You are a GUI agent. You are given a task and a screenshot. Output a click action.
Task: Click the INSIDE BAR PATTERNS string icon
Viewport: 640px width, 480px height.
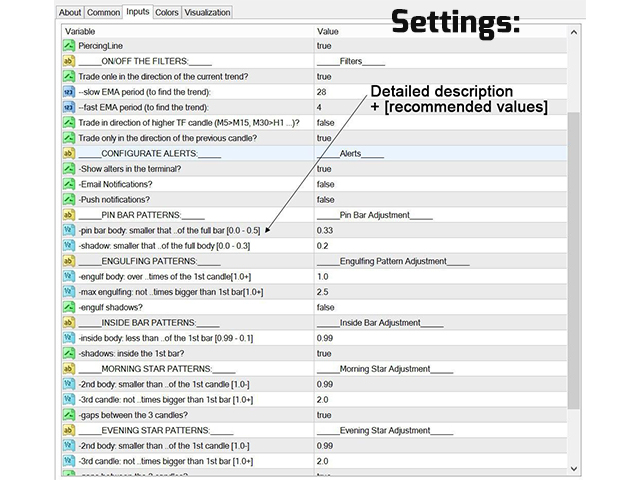pyautogui.click(x=69, y=322)
